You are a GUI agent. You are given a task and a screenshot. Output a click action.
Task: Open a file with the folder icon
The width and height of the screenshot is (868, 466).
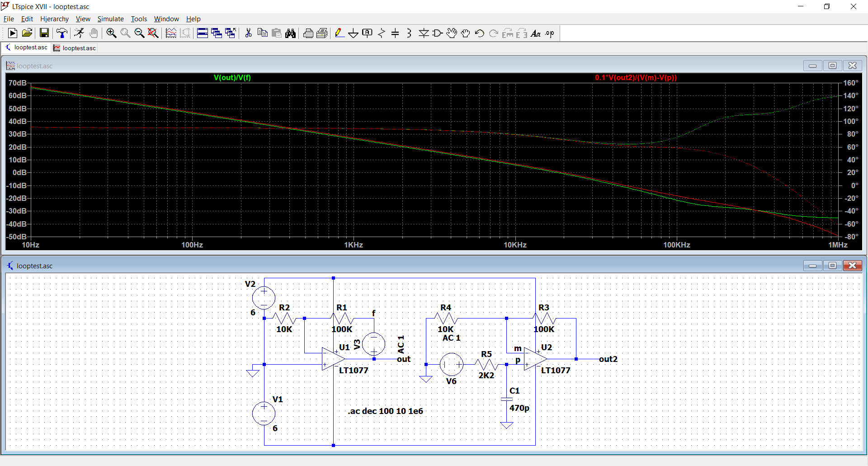[x=27, y=33]
